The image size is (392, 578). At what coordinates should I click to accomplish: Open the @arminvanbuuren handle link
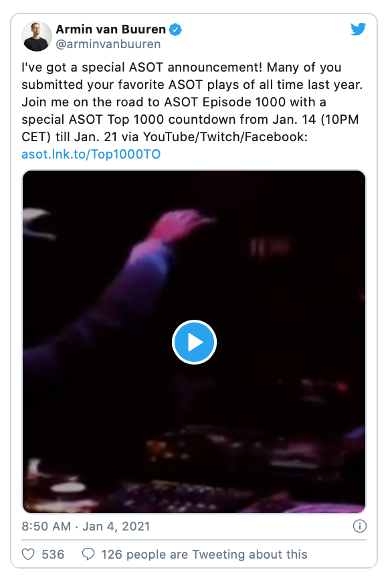108,44
